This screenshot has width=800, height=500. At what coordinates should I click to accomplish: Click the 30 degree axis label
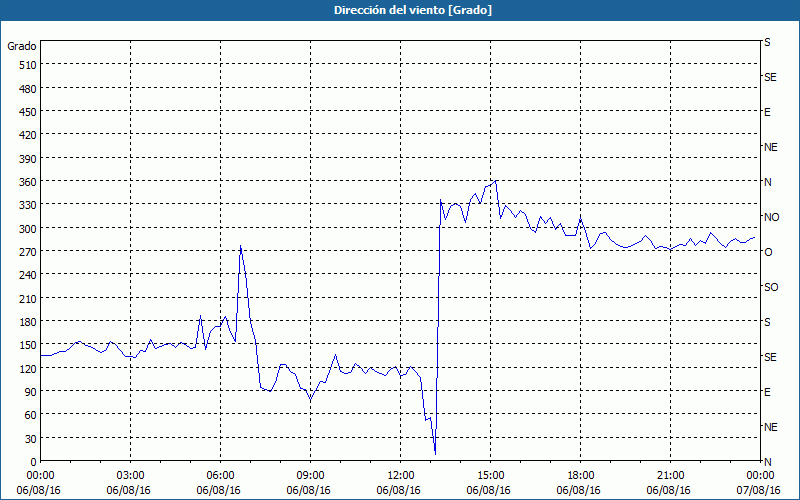(x=31, y=439)
